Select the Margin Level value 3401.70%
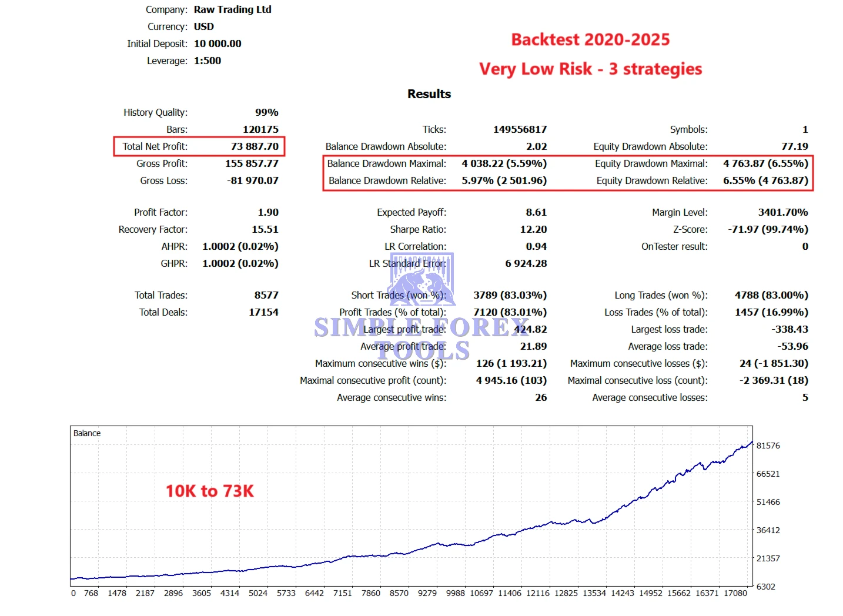843x616 pixels. click(x=782, y=212)
